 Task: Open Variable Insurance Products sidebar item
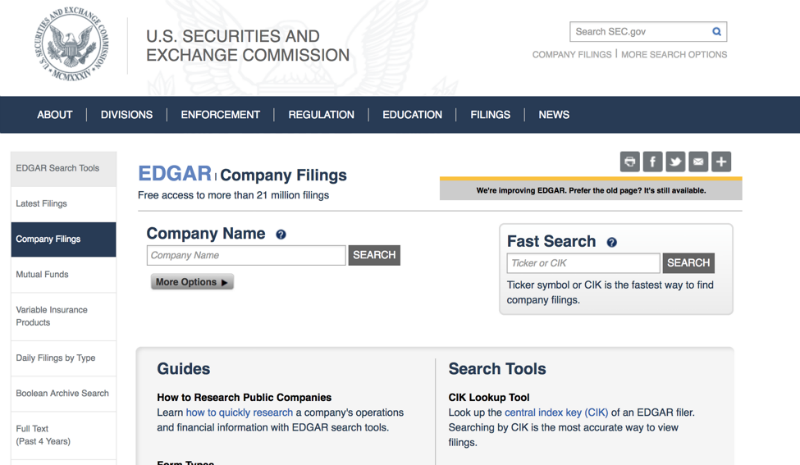63,316
